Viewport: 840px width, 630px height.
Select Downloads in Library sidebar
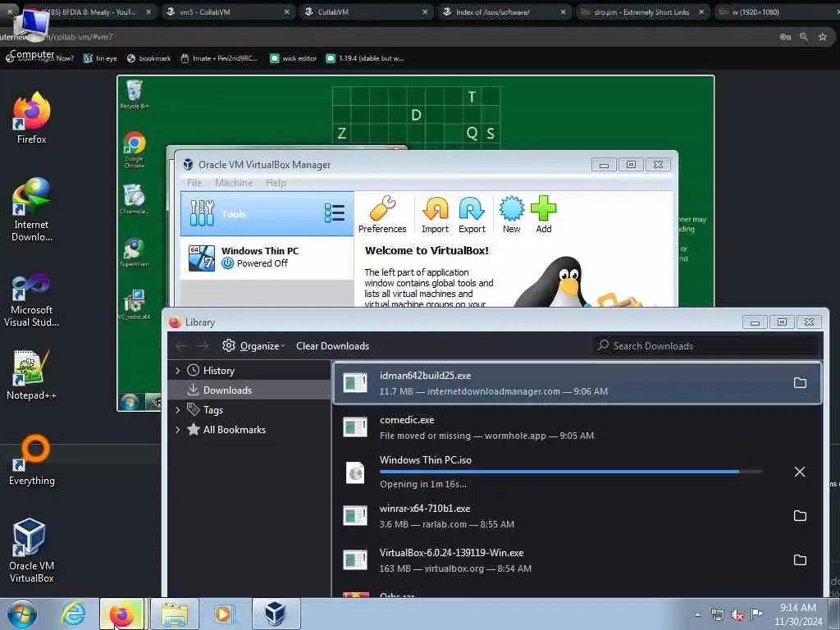[x=249, y=390]
